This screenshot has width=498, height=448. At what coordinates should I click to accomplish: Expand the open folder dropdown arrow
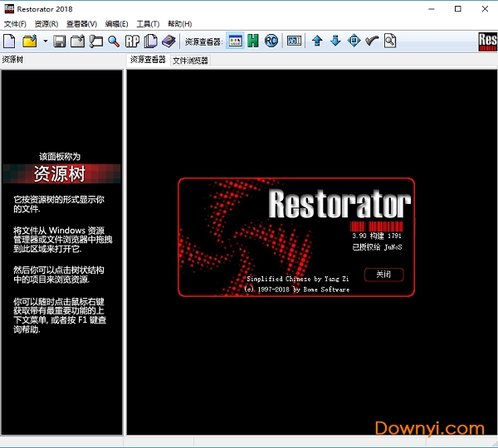[x=46, y=41]
